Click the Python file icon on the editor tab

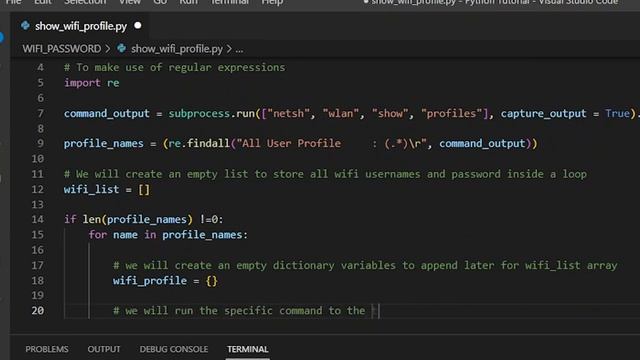click(x=25, y=26)
